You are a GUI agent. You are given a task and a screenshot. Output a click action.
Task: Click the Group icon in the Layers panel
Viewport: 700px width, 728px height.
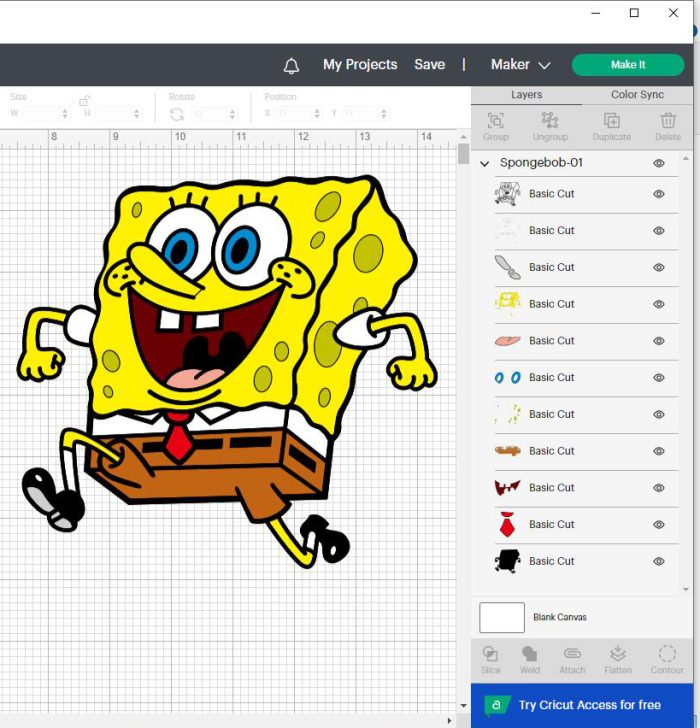pos(495,121)
